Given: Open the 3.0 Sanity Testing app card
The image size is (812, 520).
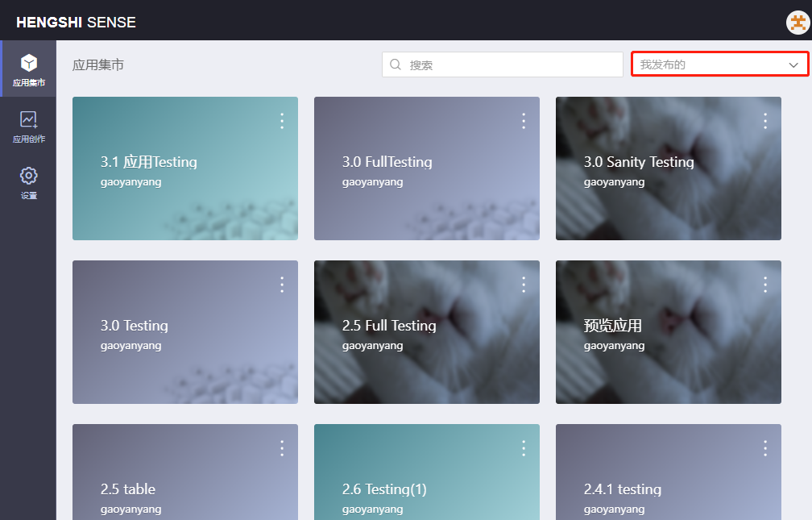Looking at the screenshot, I should 669,168.
